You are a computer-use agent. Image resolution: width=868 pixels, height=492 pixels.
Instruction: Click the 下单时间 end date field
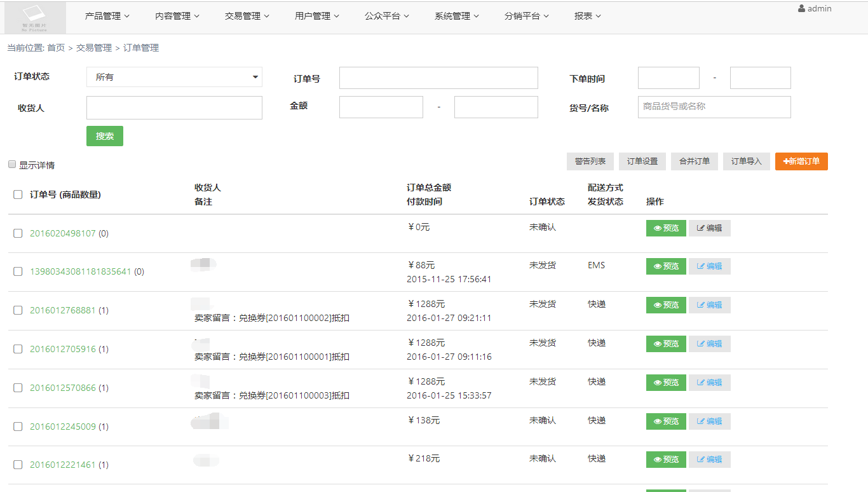(x=761, y=78)
